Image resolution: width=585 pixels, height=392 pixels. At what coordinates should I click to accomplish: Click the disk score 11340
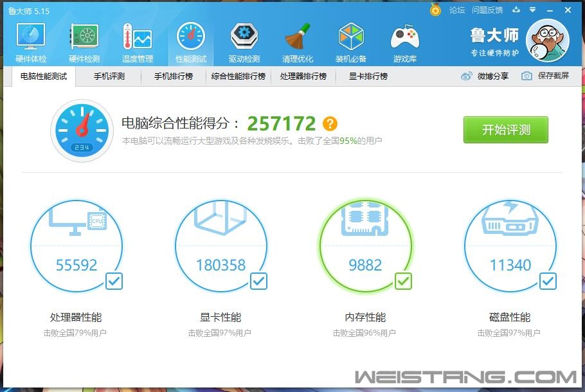[510, 265]
